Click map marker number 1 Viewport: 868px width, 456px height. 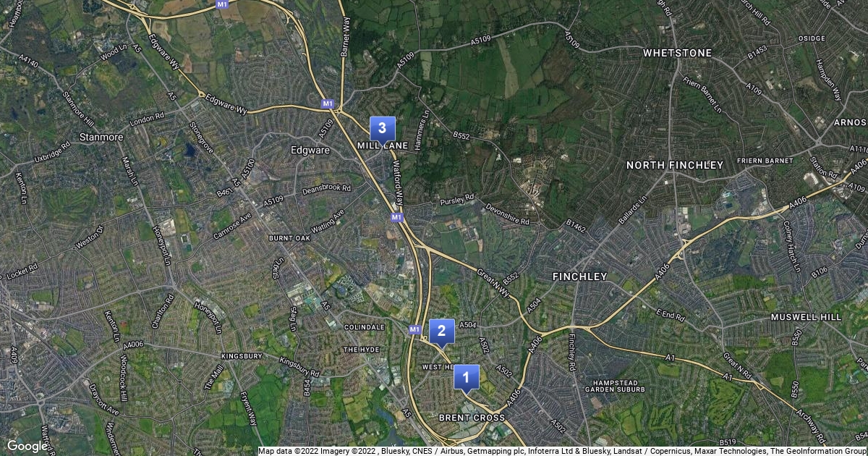467,378
